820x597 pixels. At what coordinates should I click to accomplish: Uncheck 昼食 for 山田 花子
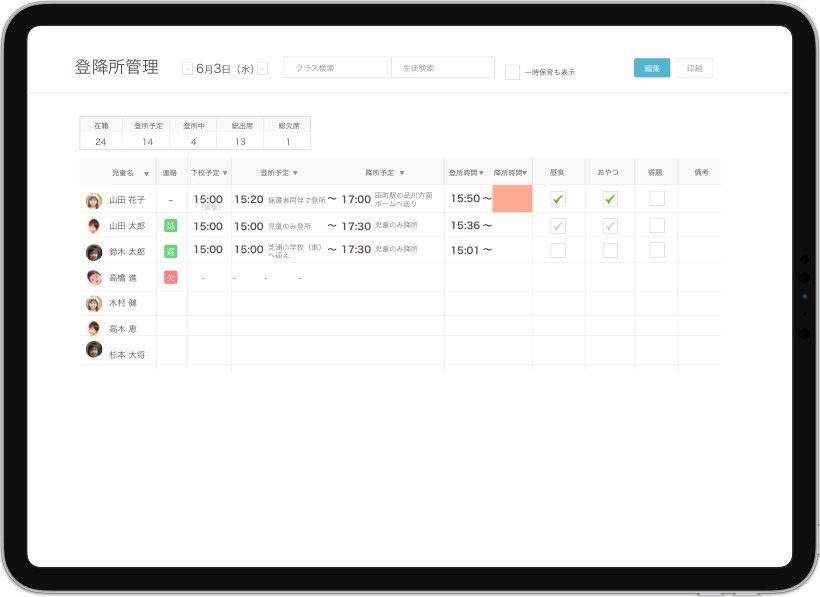coord(558,199)
